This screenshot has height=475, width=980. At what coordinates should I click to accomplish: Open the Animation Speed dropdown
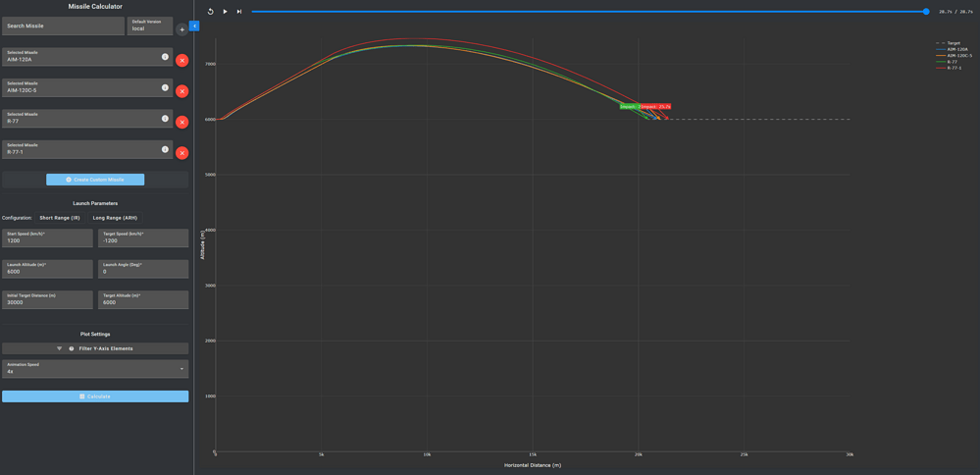coord(95,369)
